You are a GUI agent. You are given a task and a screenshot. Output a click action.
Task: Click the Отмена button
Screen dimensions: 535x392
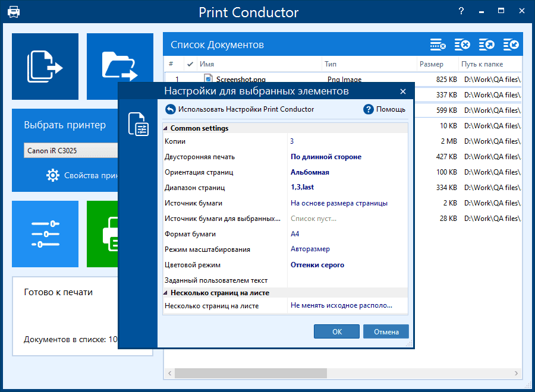coord(386,331)
